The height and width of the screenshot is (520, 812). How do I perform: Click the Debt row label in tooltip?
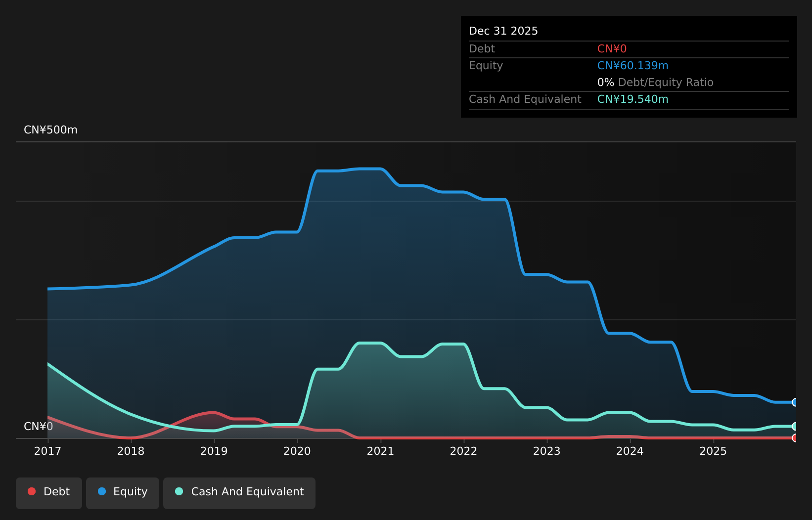tap(482, 49)
